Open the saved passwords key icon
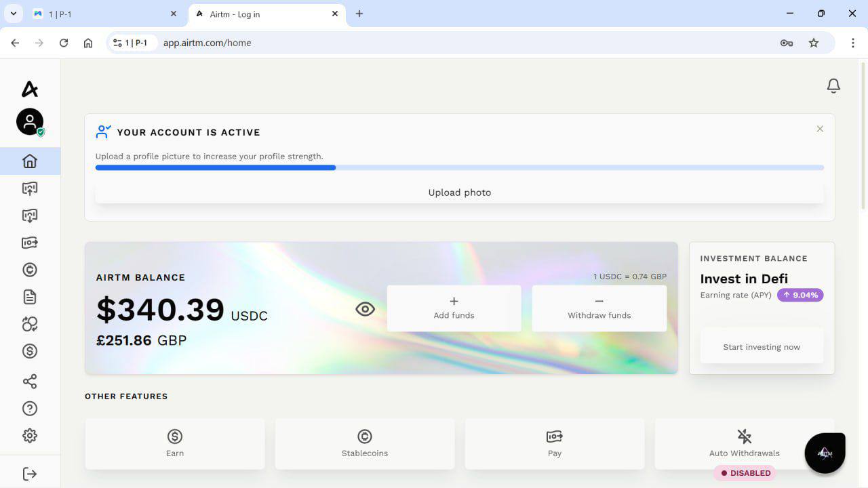The height and width of the screenshot is (488, 868). point(787,43)
